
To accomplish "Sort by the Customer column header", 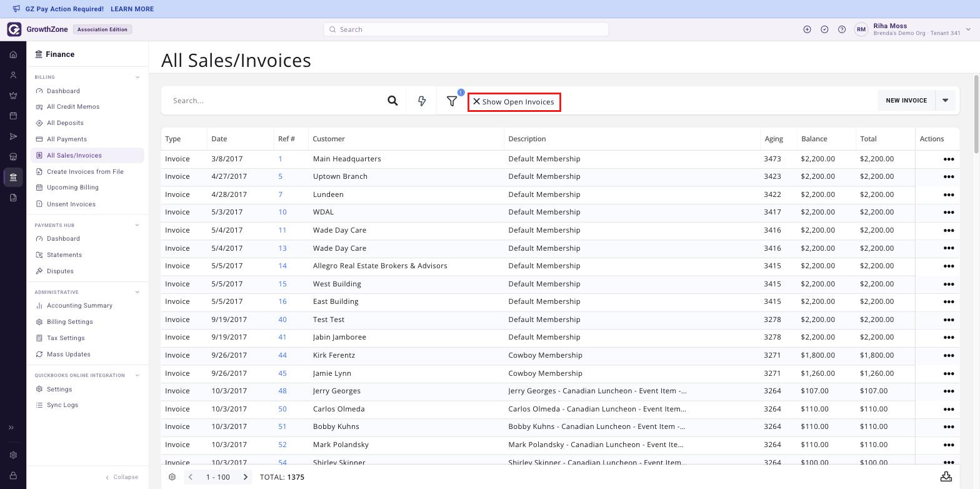I will 329,139.
